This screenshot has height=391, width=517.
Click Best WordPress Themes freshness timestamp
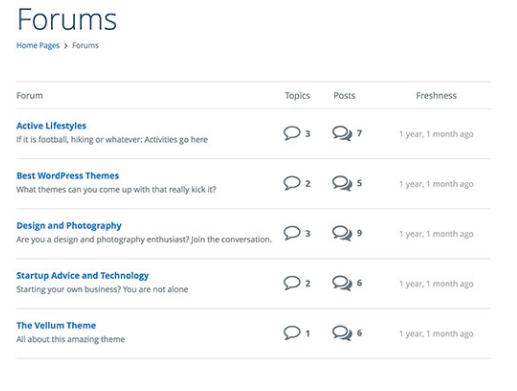[436, 184]
